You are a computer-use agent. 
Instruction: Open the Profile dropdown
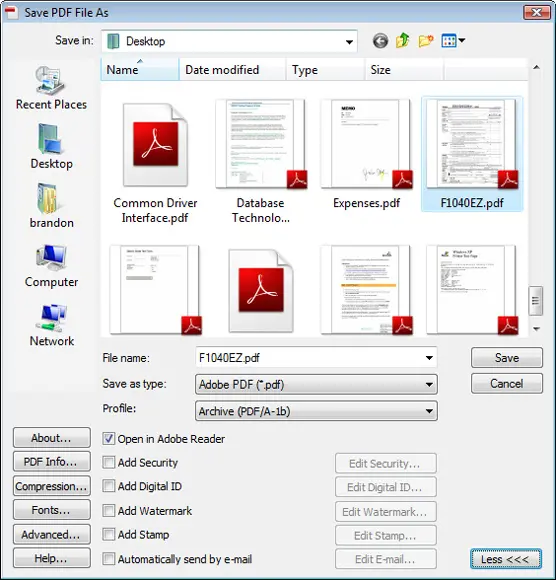[x=429, y=411]
